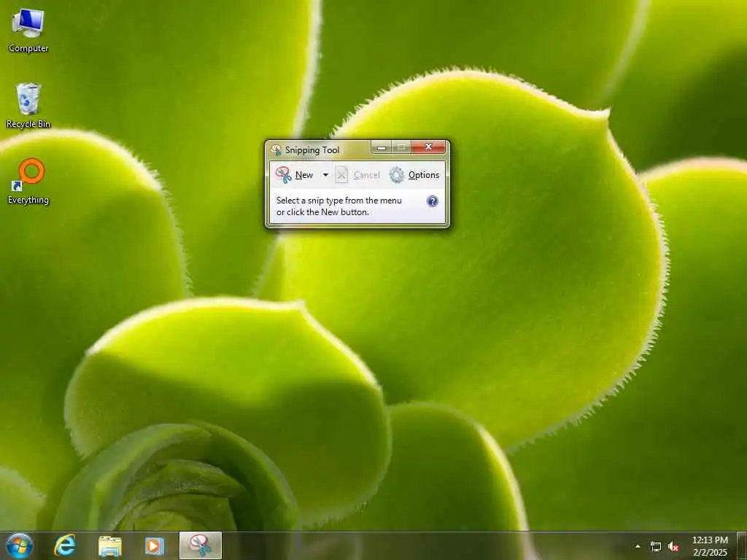Select the Computer desktop icon
The height and width of the screenshot is (560, 747).
pos(28,31)
